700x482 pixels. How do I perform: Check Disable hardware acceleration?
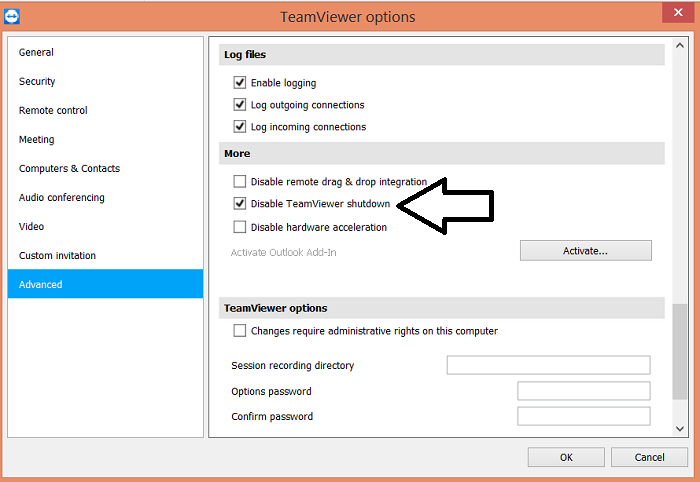[x=240, y=227]
